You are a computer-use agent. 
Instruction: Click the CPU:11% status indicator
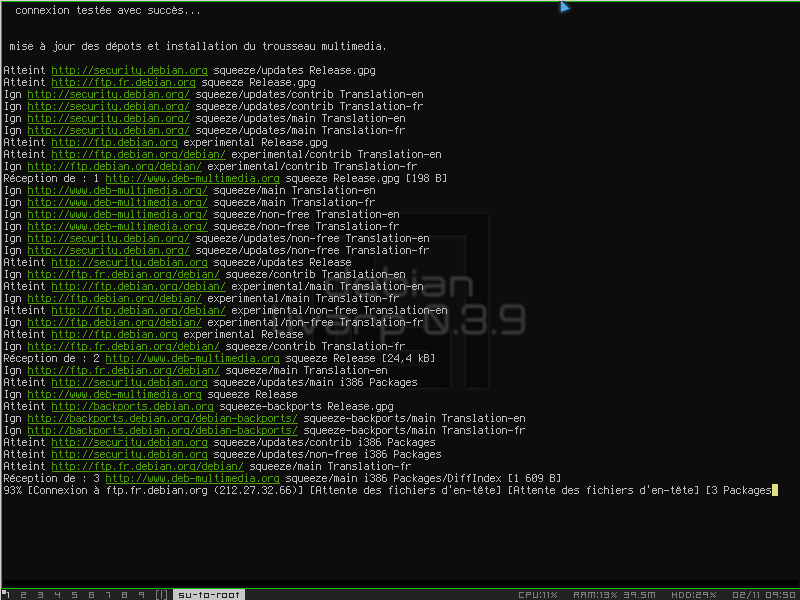[x=538, y=595]
